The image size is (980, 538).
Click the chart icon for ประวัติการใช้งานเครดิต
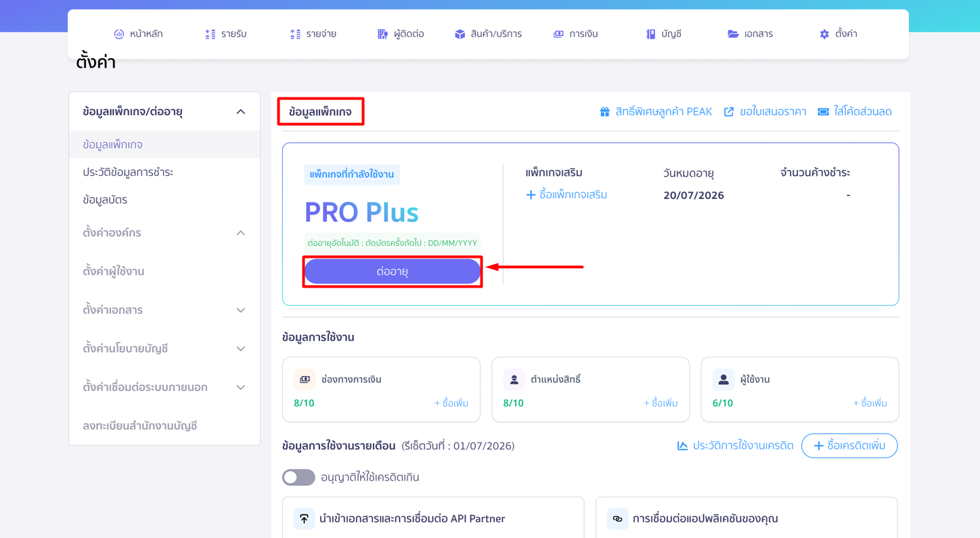click(x=682, y=445)
